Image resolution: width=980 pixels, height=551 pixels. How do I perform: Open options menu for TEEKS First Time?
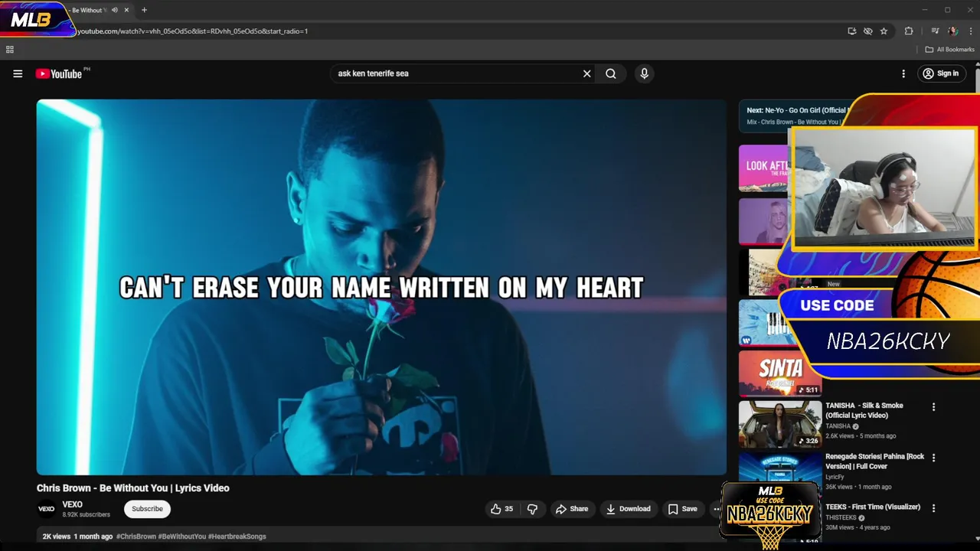(x=933, y=507)
